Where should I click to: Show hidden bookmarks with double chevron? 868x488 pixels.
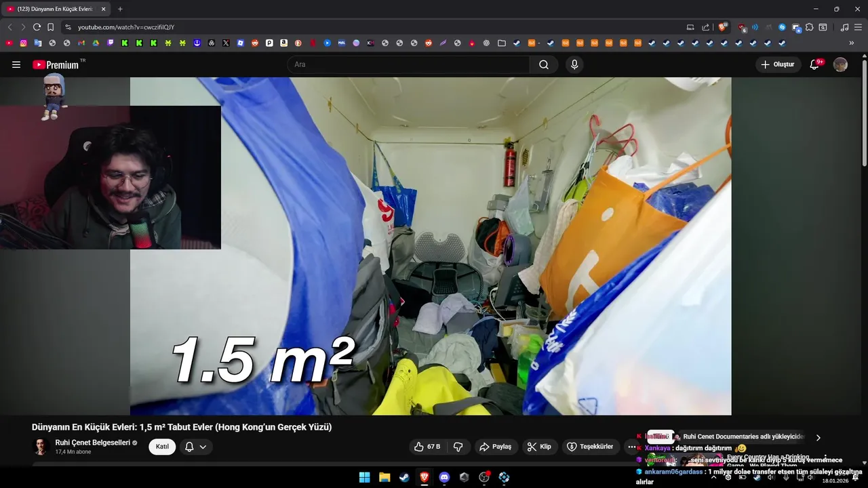[852, 43]
